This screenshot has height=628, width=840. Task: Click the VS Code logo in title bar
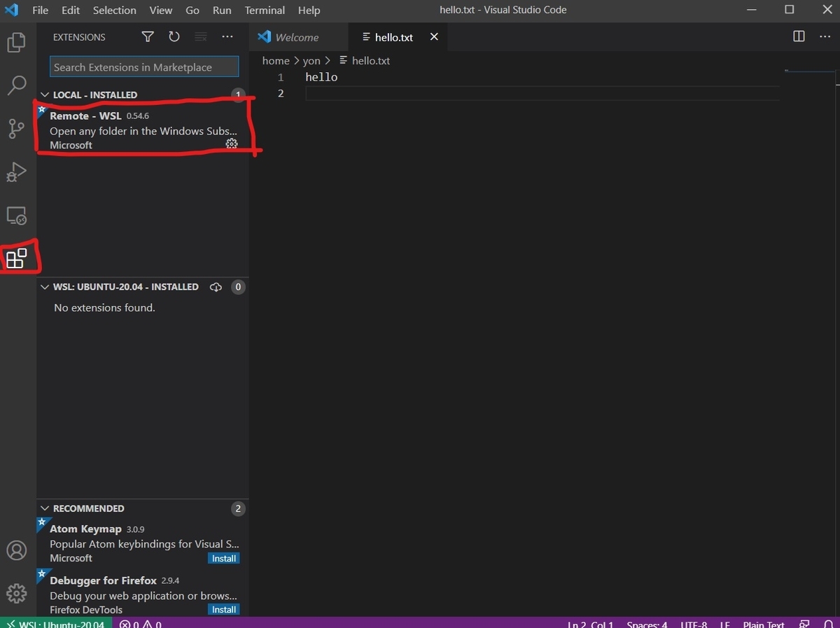pyautogui.click(x=12, y=11)
